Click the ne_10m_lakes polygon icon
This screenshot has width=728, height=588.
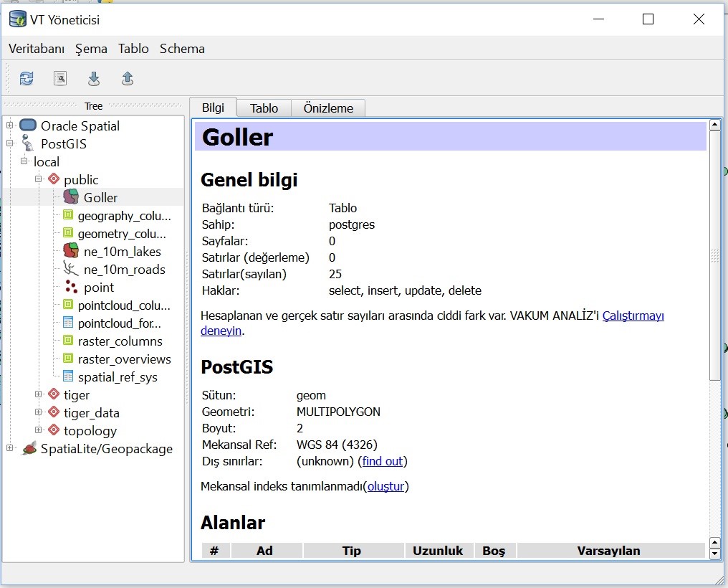(71, 250)
